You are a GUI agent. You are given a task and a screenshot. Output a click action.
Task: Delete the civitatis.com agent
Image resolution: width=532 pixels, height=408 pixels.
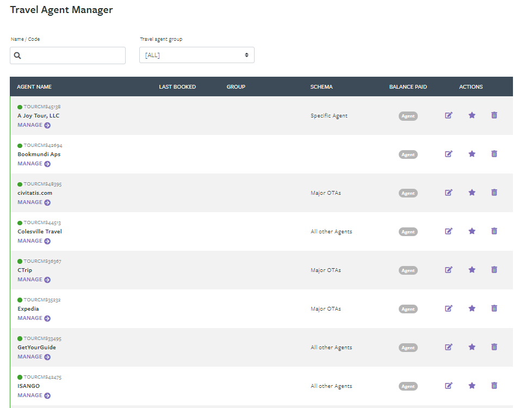point(494,193)
